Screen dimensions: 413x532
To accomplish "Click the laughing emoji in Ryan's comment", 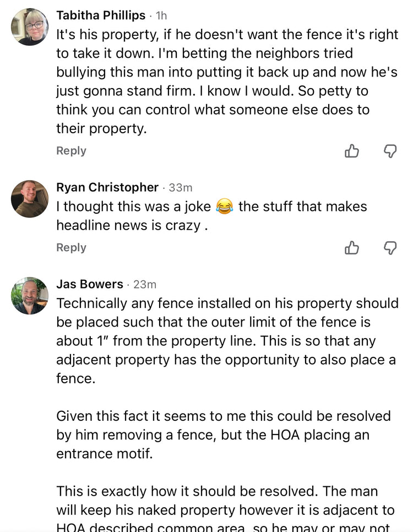I will coord(225,207).
